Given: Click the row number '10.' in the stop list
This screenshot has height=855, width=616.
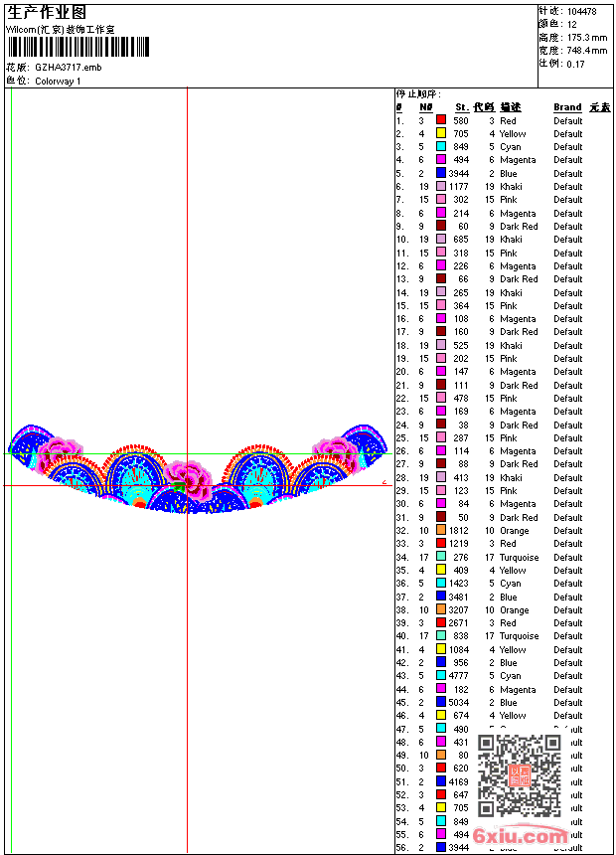Looking at the screenshot, I should tap(402, 240).
